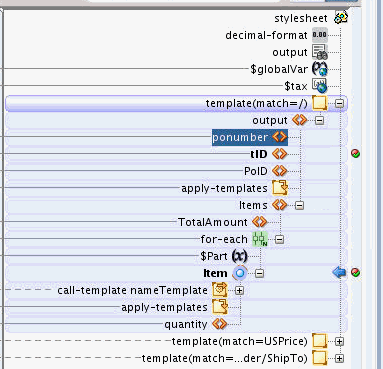Select the template(match=/) row label

pyautogui.click(x=257, y=103)
